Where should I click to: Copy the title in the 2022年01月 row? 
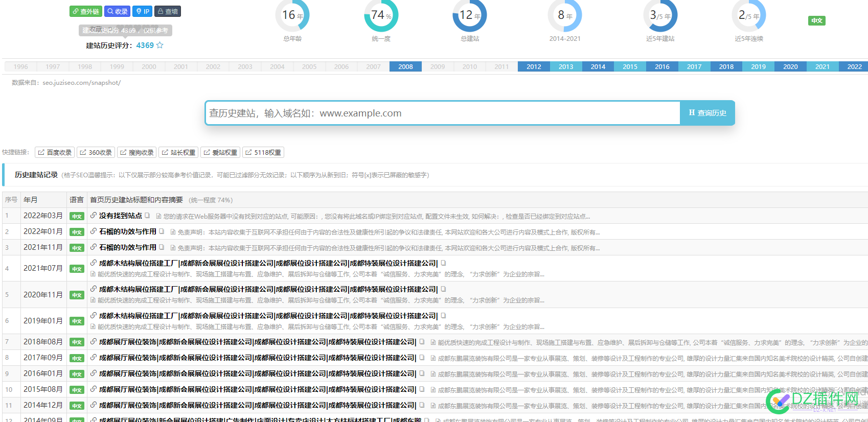coord(162,231)
